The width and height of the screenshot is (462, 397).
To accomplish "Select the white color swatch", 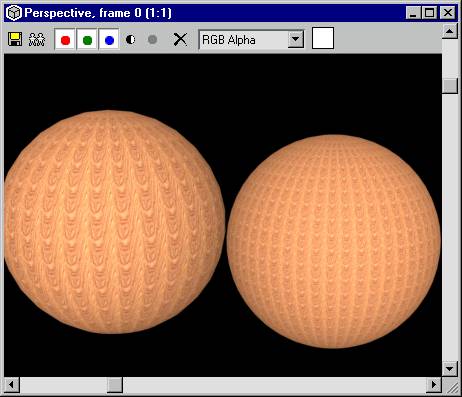I will [323, 38].
